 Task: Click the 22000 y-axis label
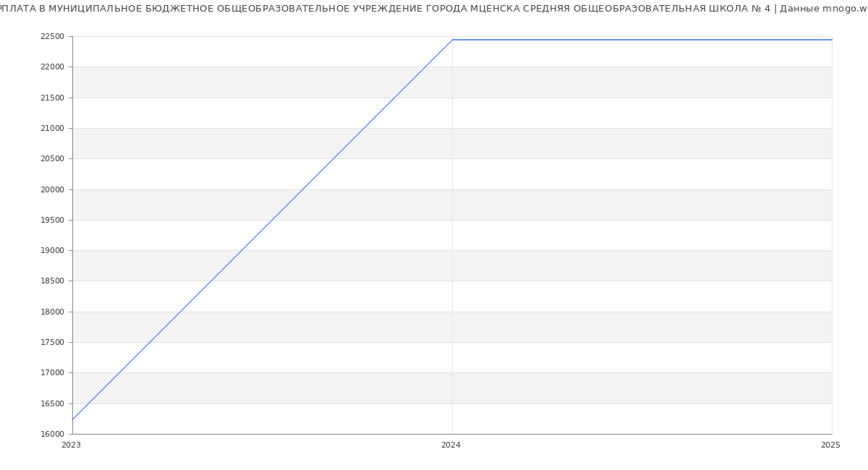[x=54, y=67]
